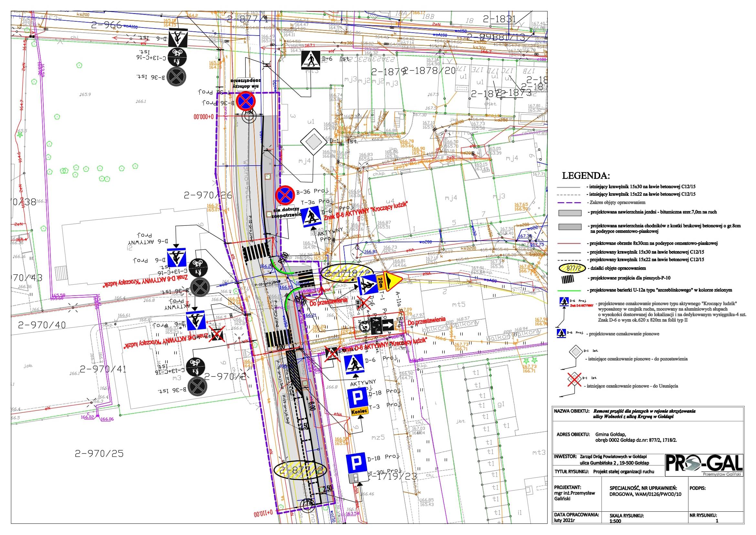Select the red chainage marker 0+110.00
This screenshot has width=756, height=535.
coord(264,513)
